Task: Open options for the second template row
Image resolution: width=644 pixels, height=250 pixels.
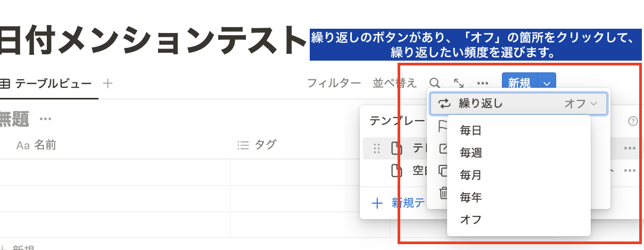Action: coord(630,171)
